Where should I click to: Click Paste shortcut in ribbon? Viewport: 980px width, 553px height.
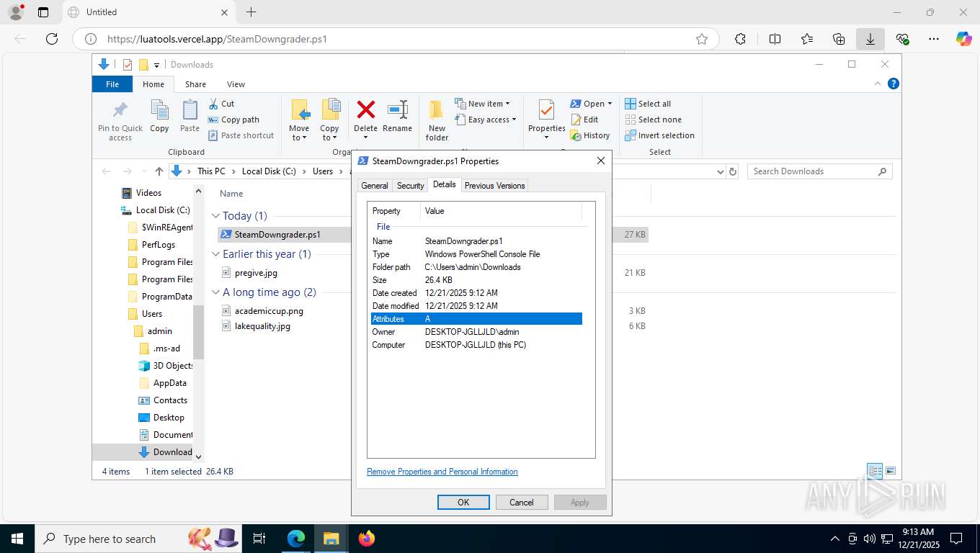coord(241,135)
